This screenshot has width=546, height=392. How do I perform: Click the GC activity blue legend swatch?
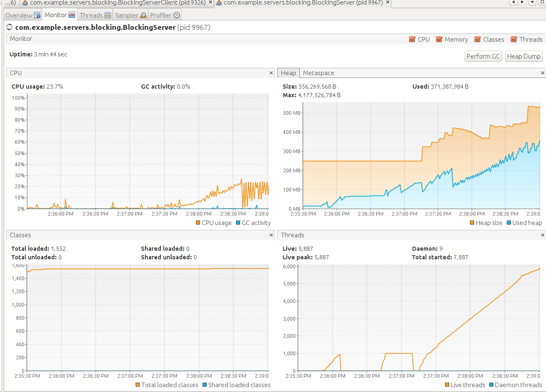tap(238, 223)
